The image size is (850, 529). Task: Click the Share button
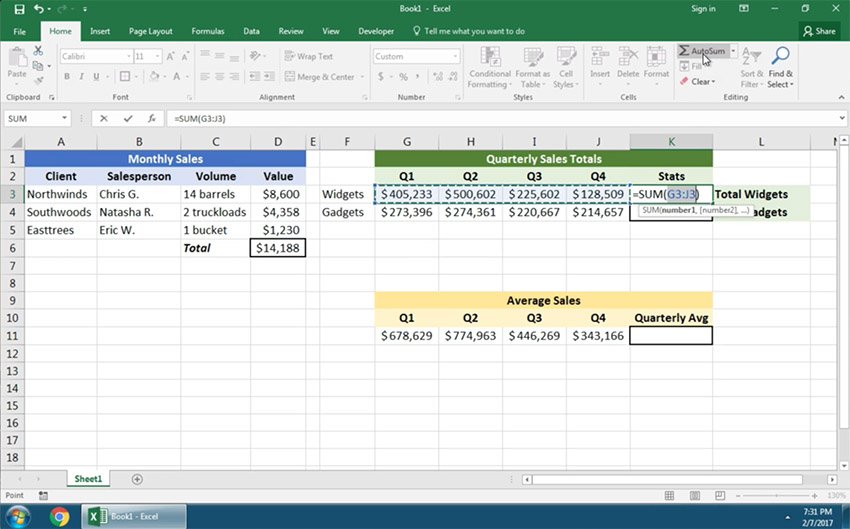819,31
